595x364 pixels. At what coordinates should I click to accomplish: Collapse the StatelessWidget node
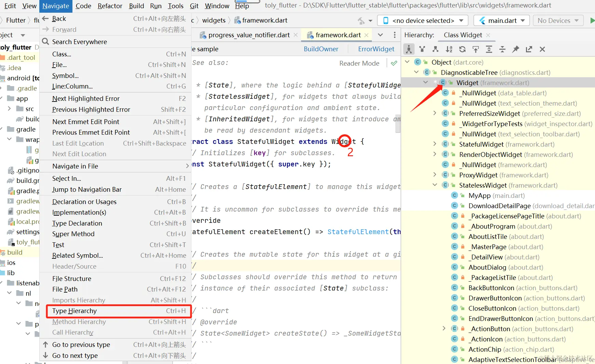pos(435,185)
